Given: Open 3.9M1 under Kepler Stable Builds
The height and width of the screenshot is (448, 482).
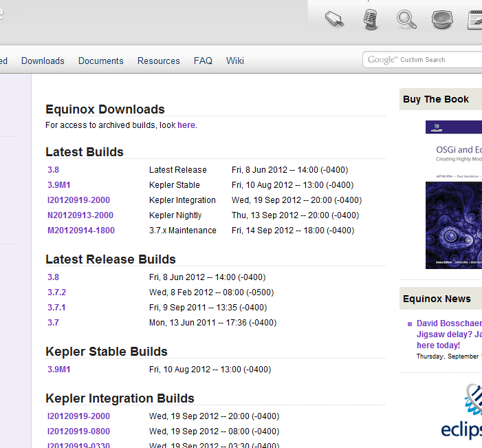Looking at the screenshot, I should pyautogui.click(x=58, y=370).
